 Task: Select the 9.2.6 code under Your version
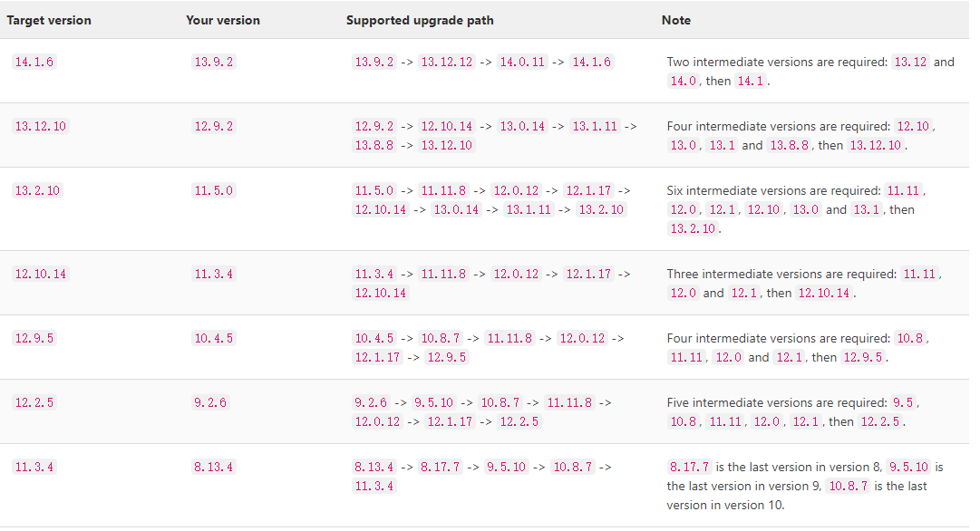(210, 403)
